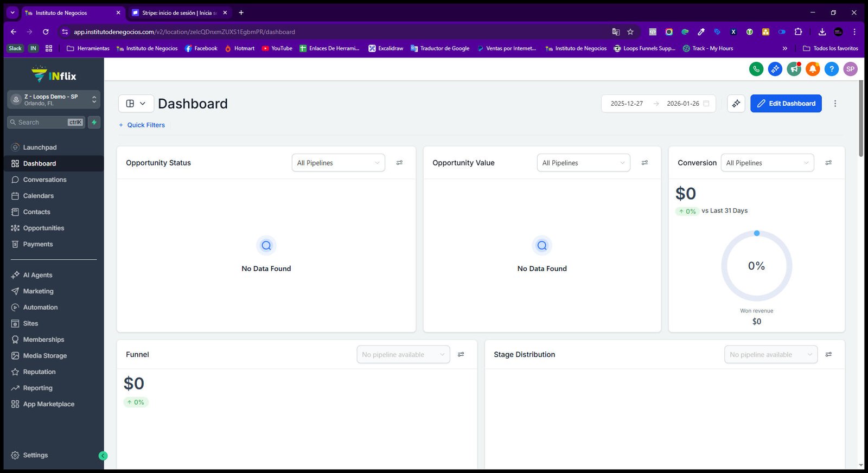This screenshot has width=868, height=473.
Task: Collapse the sidebar with the green arrow
Action: coord(103,456)
